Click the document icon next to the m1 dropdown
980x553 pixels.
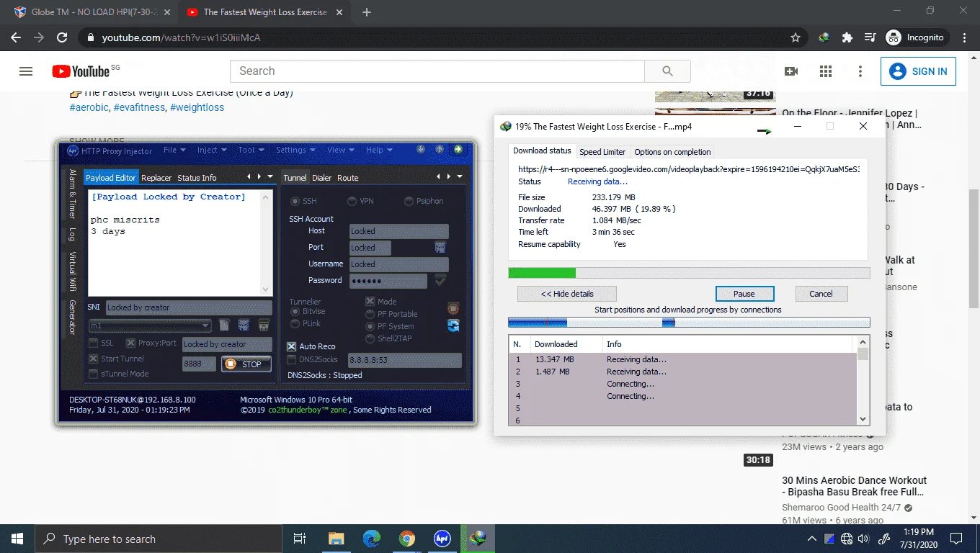point(225,325)
